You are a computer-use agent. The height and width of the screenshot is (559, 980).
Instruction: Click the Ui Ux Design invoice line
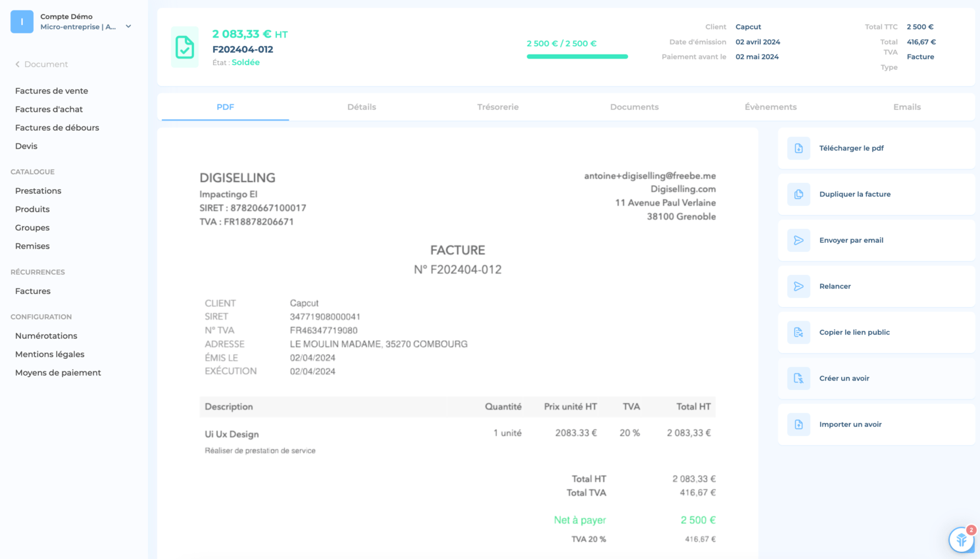click(457, 441)
